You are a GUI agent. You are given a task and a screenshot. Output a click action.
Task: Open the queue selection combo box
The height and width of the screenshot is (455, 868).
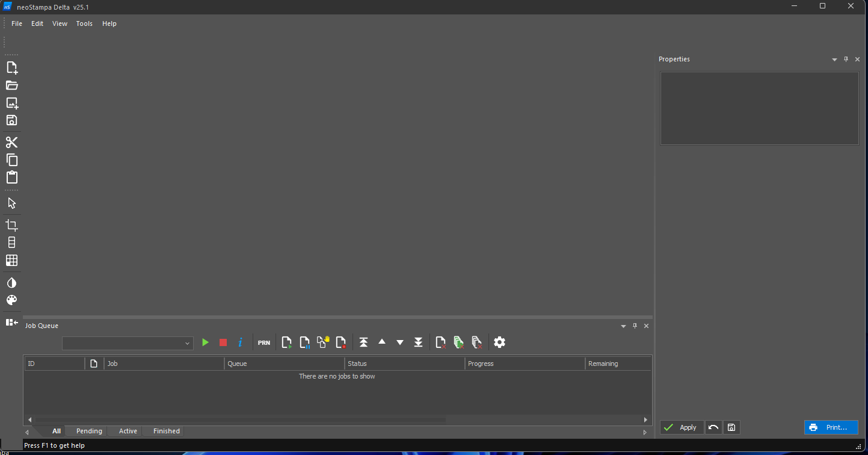(x=128, y=343)
